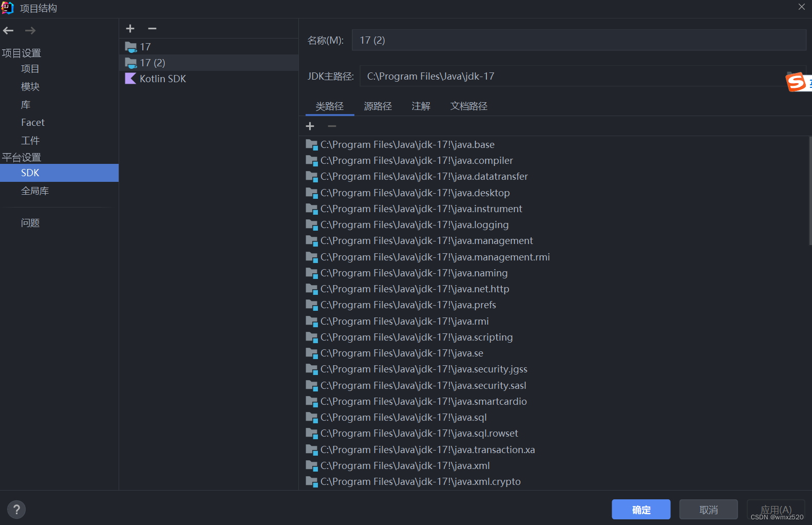Click folder icon next to java.scripting
Image resolution: width=812 pixels, height=525 pixels.
pos(312,338)
